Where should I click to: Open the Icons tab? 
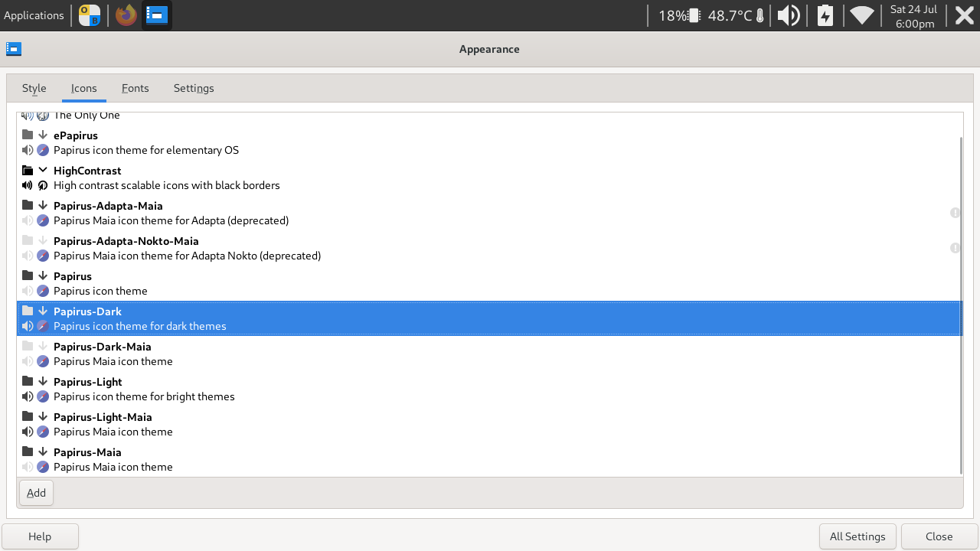(84, 88)
